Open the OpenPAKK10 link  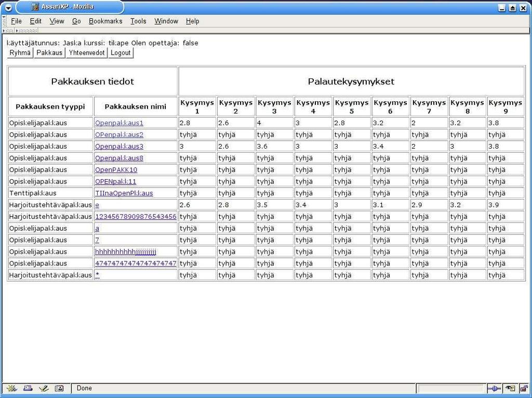[116, 170]
